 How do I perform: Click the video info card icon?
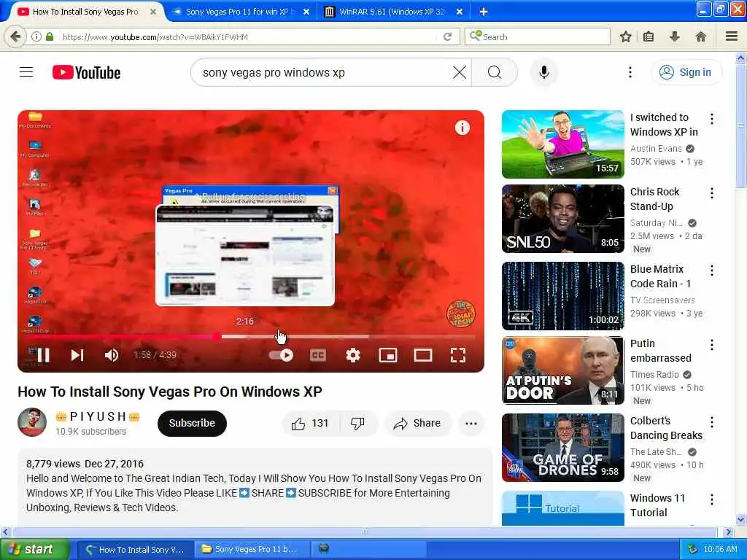pyautogui.click(x=462, y=128)
